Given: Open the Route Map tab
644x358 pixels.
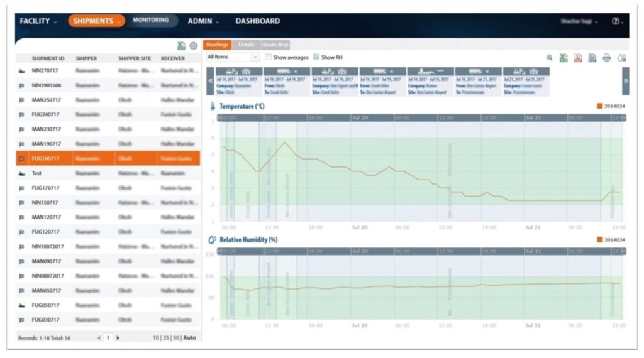Looking at the screenshot, I should coord(276,45).
